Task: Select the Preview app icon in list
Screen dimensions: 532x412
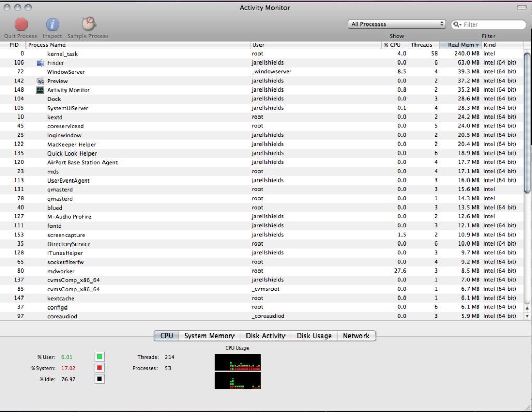Action: pyautogui.click(x=41, y=81)
